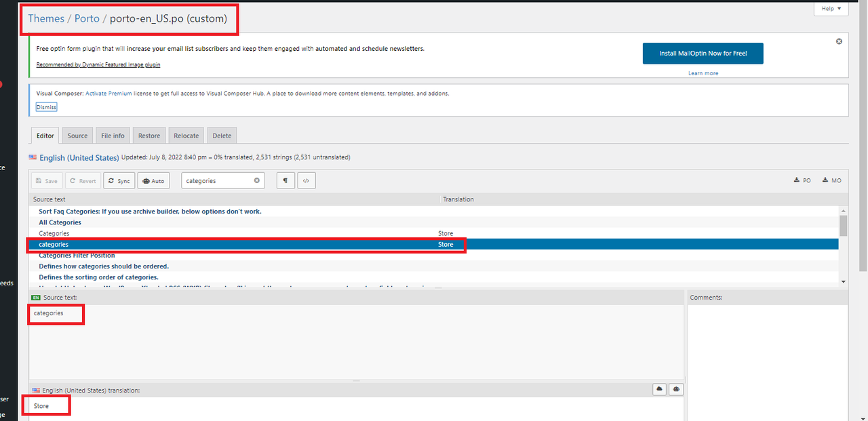Click into the Comments box
The height and width of the screenshot is (421, 868).
[768, 362]
